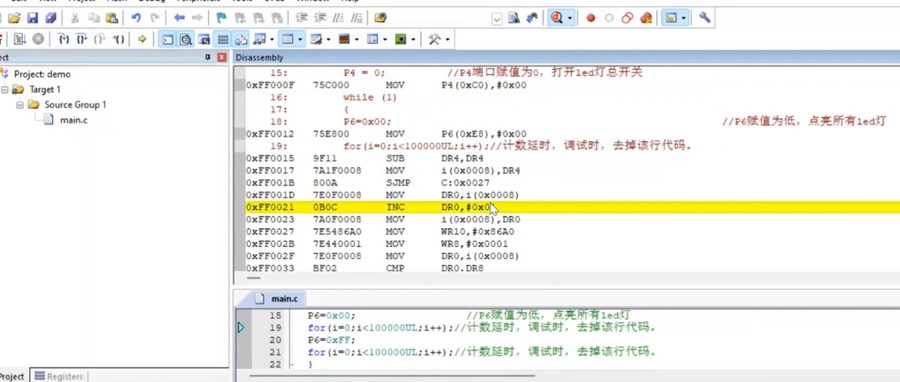Paste from clipboard using the Paste icon
The image size is (900, 382).
point(111,18)
